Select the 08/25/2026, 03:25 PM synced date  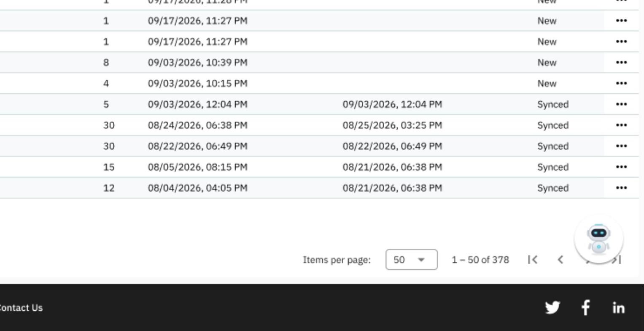click(392, 125)
